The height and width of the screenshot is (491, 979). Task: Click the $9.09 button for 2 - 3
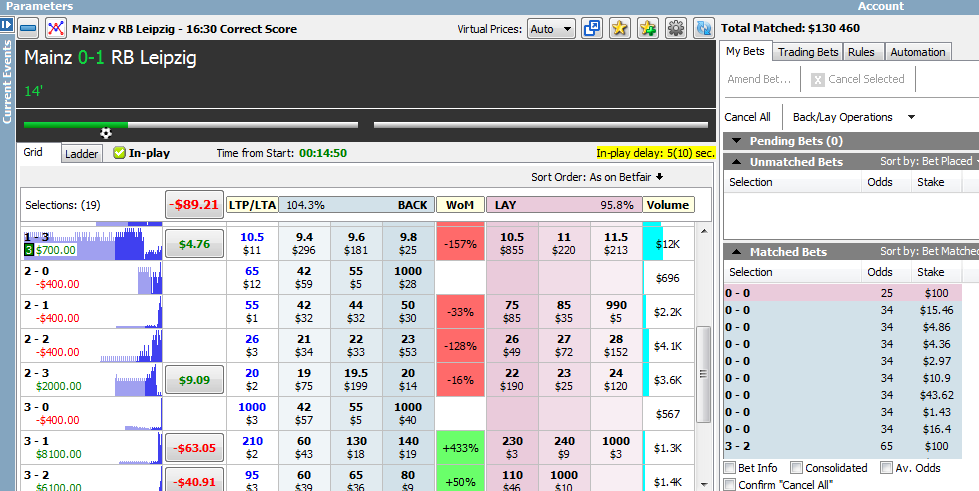click(194, 379)
